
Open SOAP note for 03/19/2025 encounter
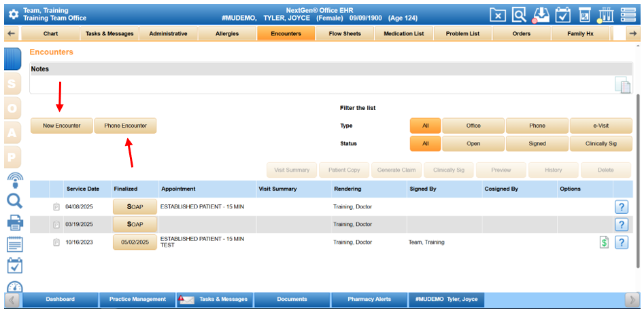pyautogui.click(x=135, y=224)
